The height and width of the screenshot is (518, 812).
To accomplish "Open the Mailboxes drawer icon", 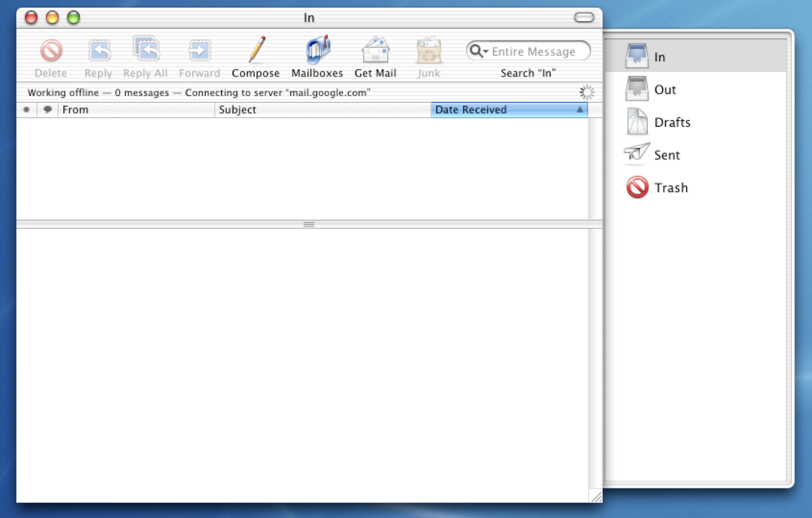I will 318,49.
